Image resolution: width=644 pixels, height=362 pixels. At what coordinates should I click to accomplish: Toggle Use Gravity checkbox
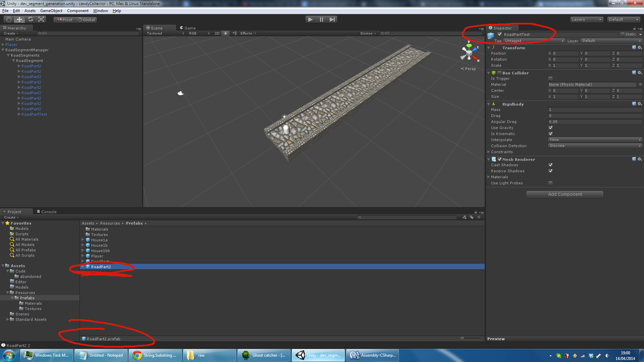[x=550, y=128]
